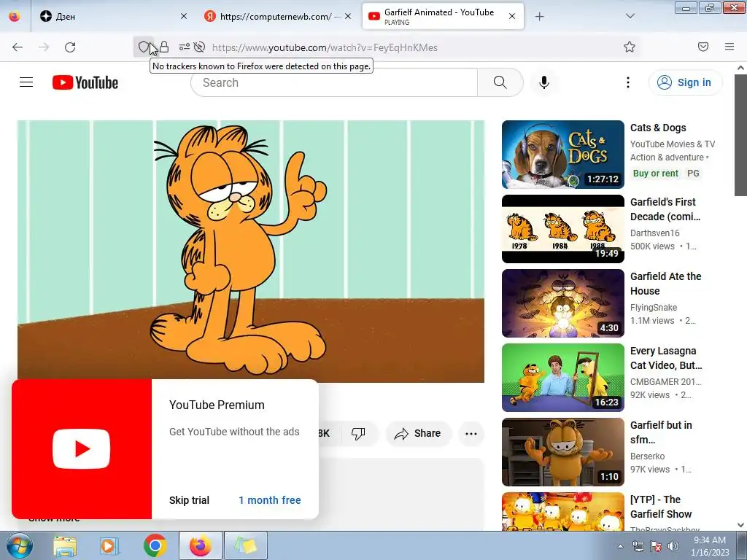
Task: Open the Firefox application menu
Action: (729, 47)
